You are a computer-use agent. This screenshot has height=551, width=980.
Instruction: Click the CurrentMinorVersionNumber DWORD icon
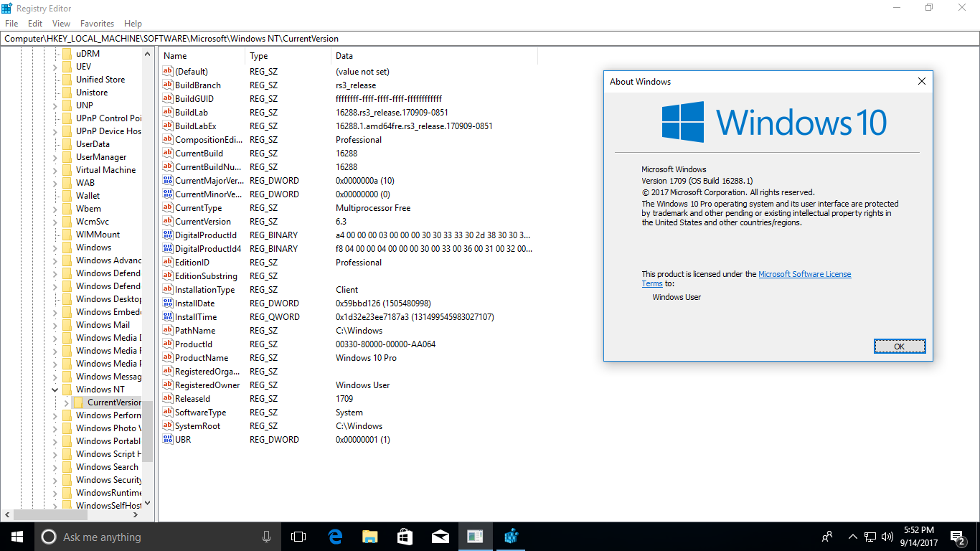168,194
